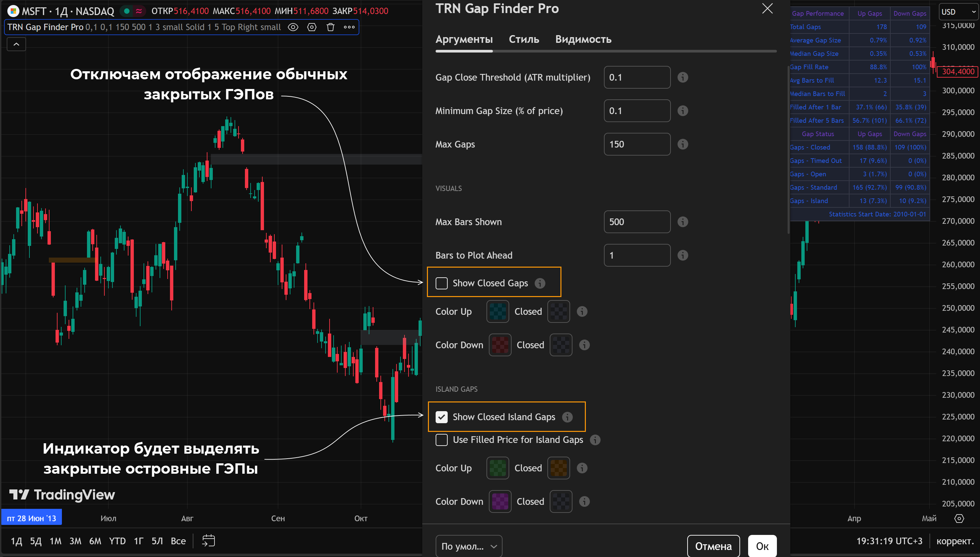980x557 pixels.
Task: Switch to the Стиль tab
Action: click(x=524, y=39)
